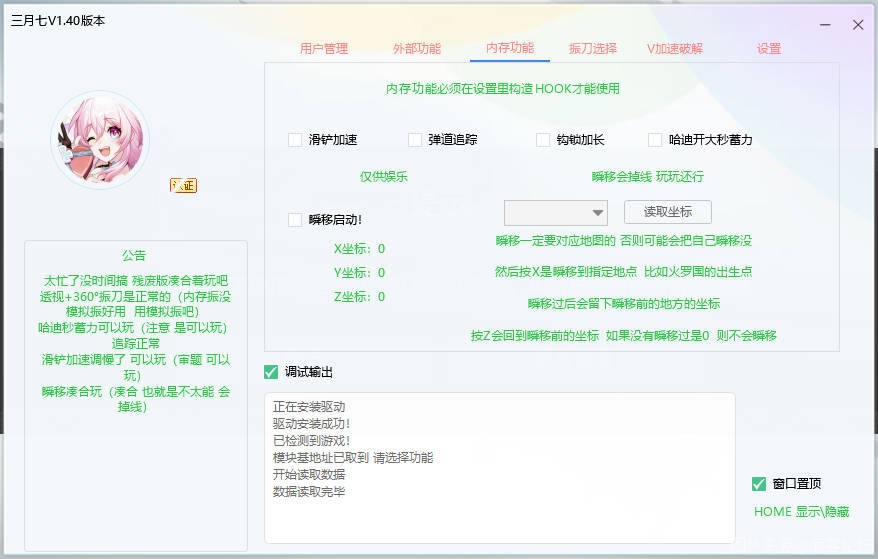Uncheck the 调试输出 checkbox
878x559 pixels.
pyautogui.click(x=271, y=372)
